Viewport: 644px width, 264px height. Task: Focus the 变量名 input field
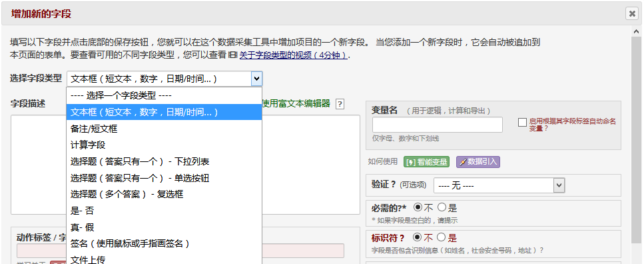click(x=438, y=125)
